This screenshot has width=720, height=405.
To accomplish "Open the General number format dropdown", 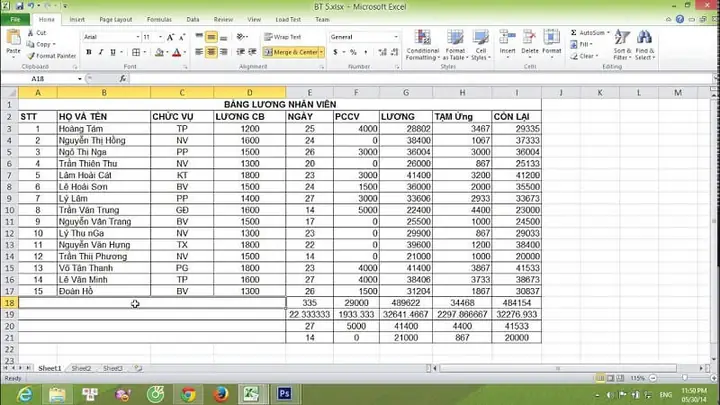I will point(396,37).
